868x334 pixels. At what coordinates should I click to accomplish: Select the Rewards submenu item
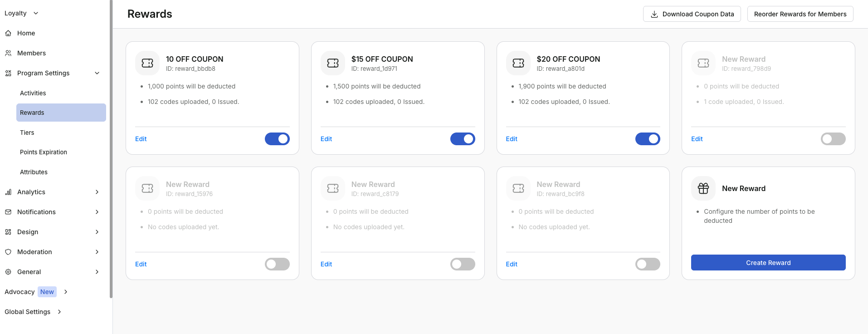click(61, 113)
